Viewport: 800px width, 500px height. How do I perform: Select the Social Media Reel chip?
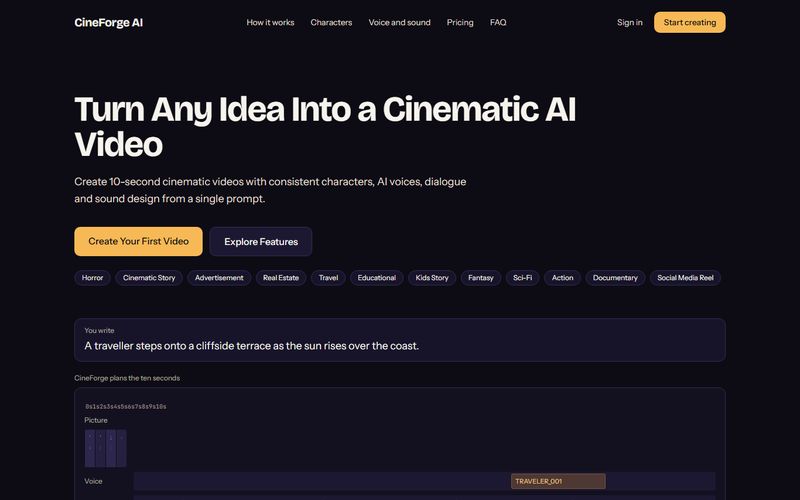685,278
